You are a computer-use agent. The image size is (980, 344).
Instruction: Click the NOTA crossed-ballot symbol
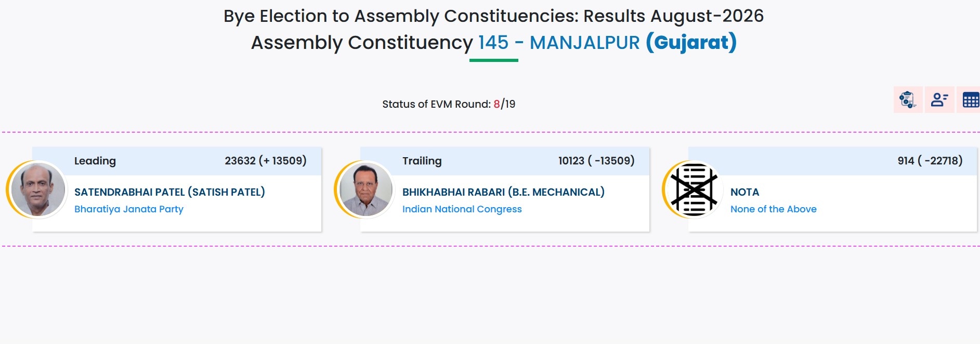pos(694,189)
